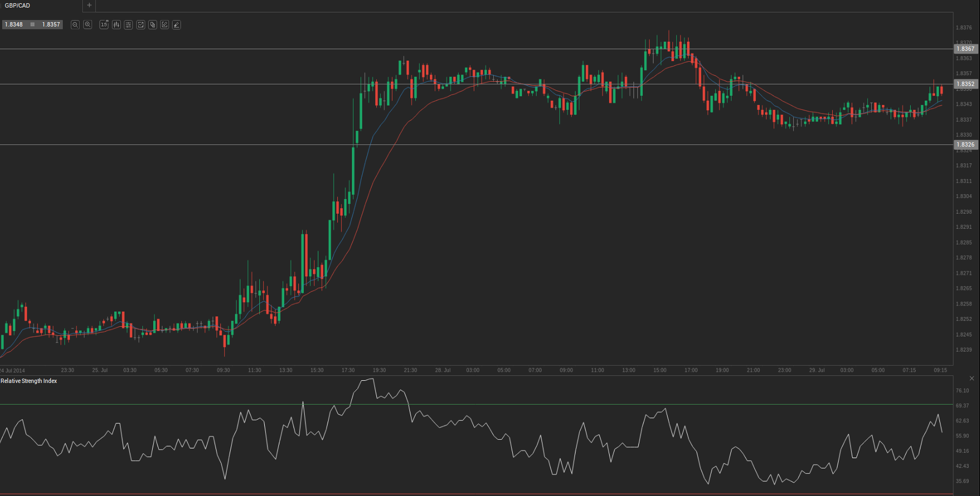Viewport: 980px width, 496px height.
Task: Click the Relative Strength Index title
Action: (29, 381)
